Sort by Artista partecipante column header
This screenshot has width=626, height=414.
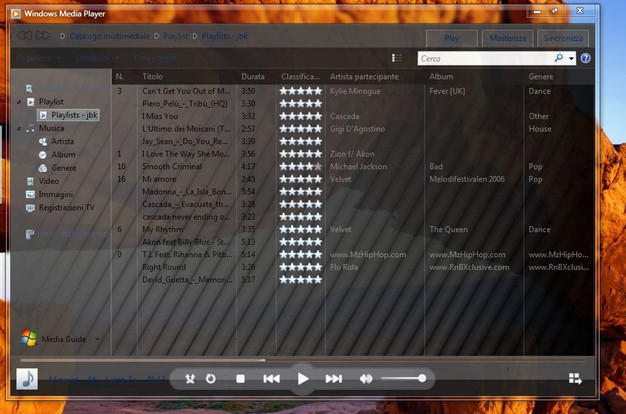tap(364, 76)
